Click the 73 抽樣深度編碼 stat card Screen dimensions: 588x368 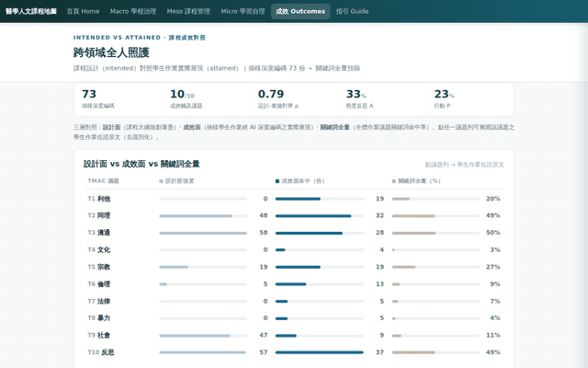[119, 99]
